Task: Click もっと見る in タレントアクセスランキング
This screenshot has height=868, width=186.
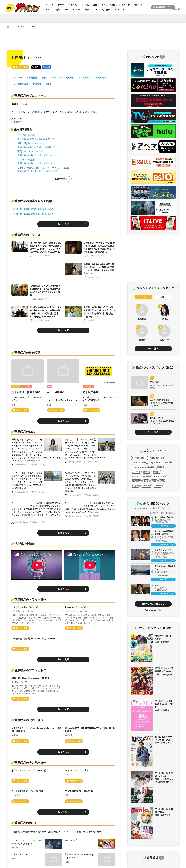Action: pyautogui.click(x=153, y=348)
